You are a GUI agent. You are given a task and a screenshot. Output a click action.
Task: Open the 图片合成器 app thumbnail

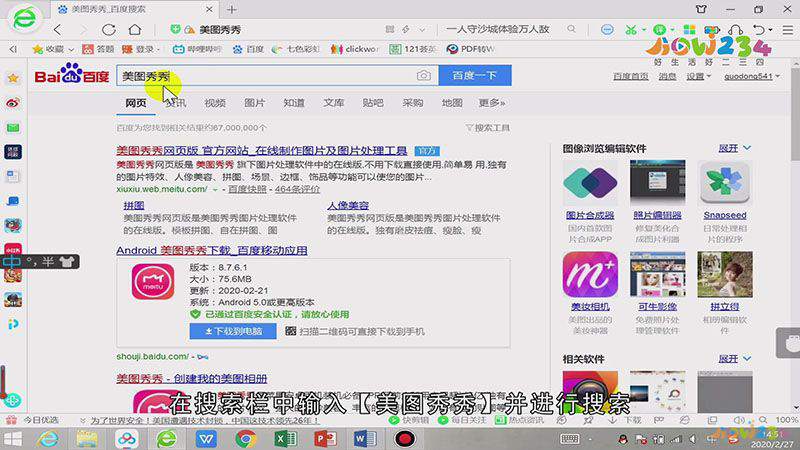(x=590, y=183)
